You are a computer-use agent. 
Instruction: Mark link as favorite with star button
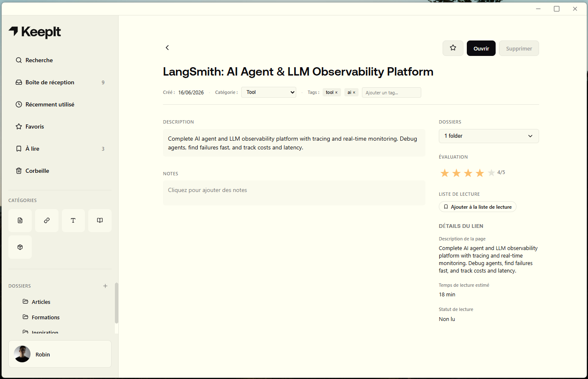click(453, 48)
